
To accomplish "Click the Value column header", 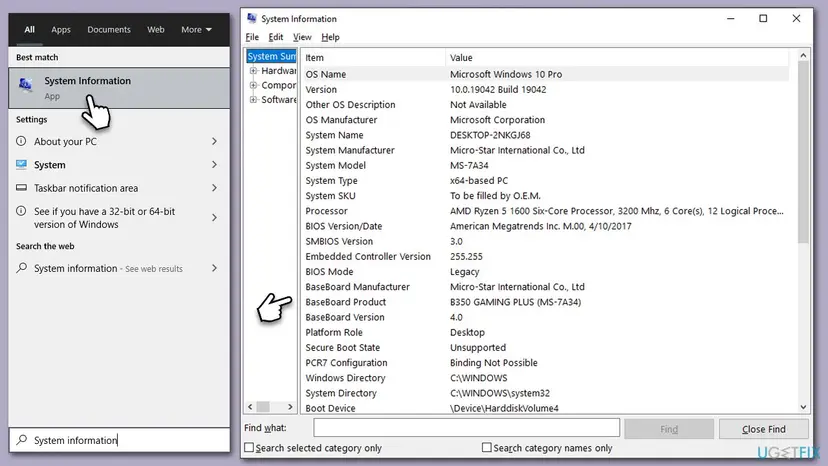I will 617,58.
